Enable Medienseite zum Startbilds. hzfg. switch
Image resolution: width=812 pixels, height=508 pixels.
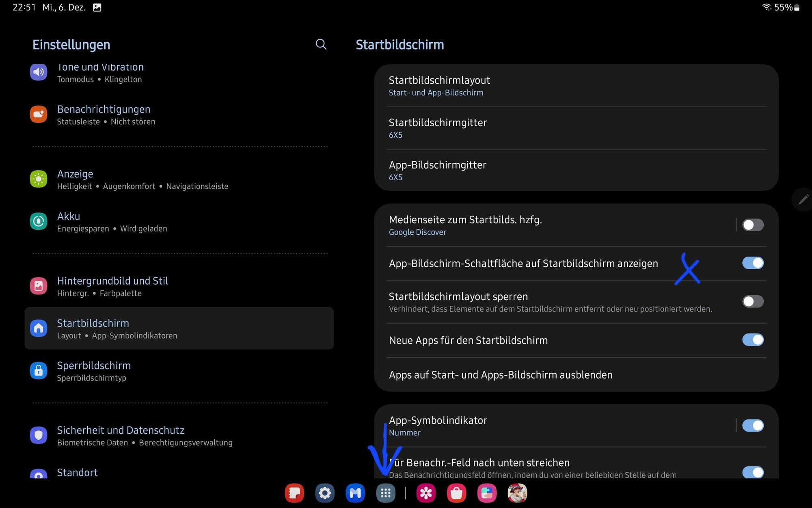(752, 225)
